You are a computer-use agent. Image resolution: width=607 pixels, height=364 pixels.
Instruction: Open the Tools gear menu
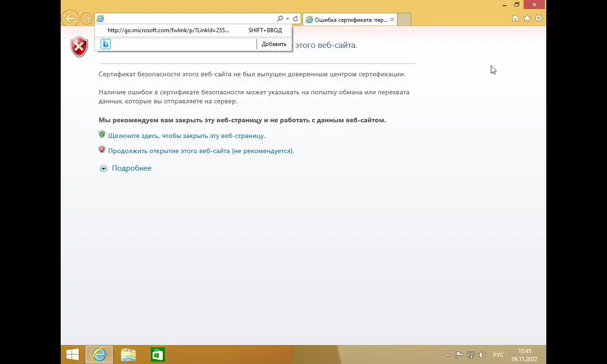coord(539,18)
